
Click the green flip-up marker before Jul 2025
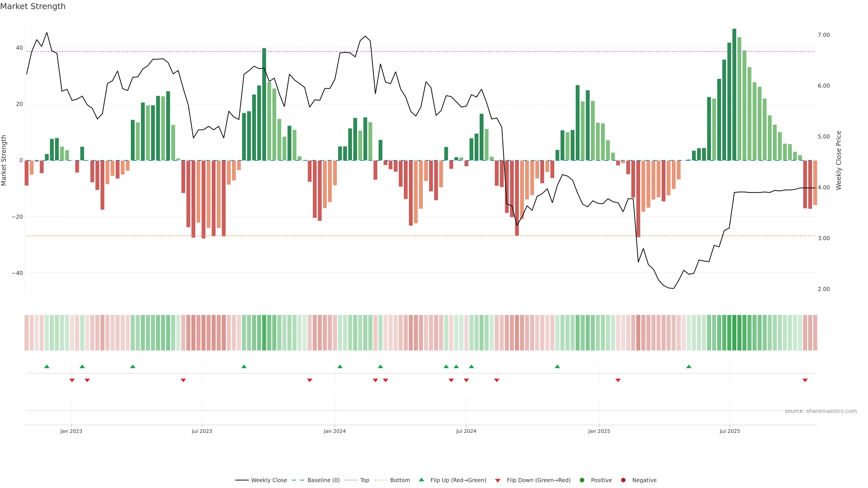coord(689,366)
